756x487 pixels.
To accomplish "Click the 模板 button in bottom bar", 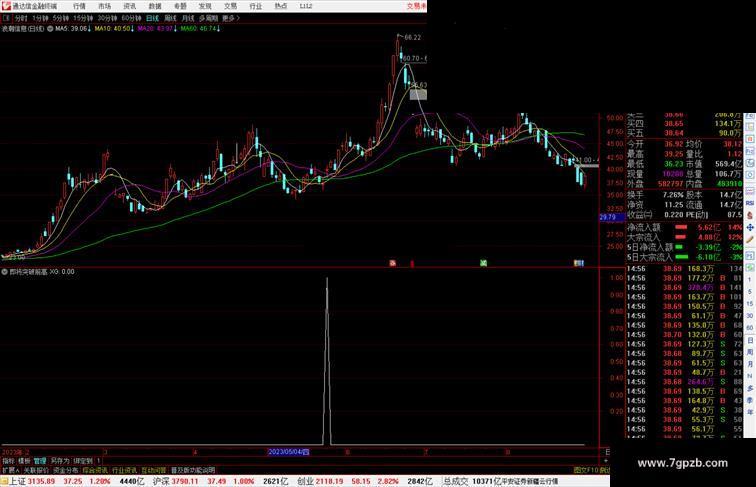I will point(24,461).
